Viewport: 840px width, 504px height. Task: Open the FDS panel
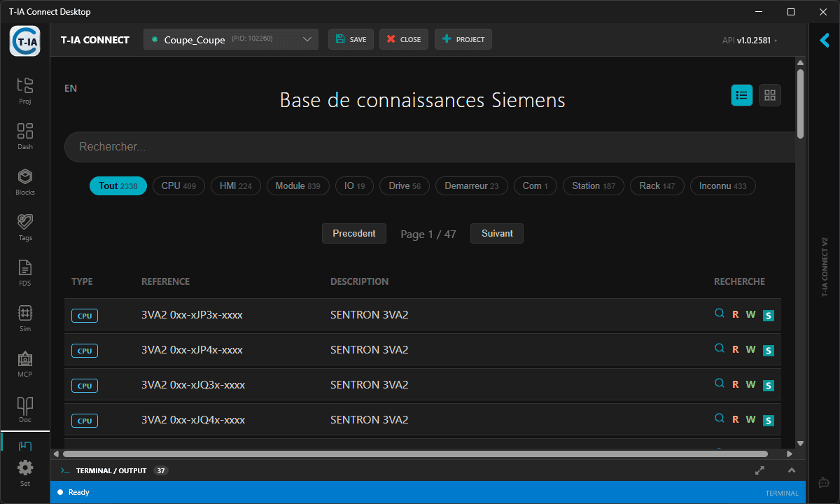coord(24,272)
